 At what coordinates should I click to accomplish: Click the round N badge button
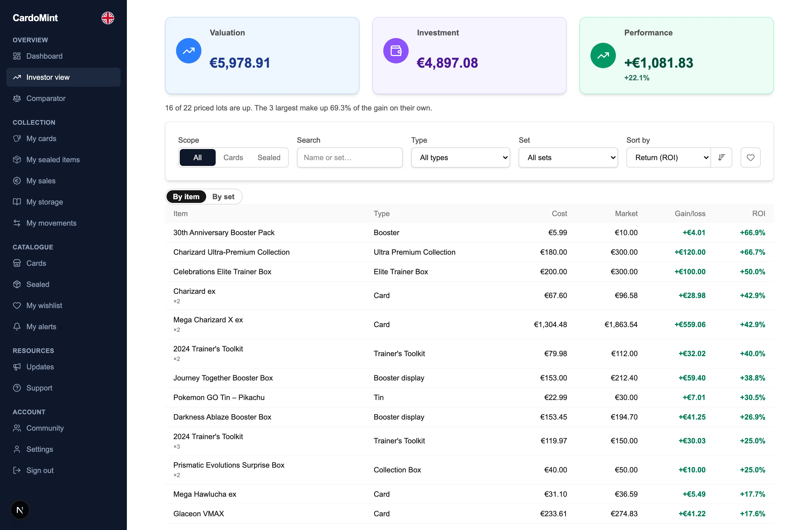[20, 510]
